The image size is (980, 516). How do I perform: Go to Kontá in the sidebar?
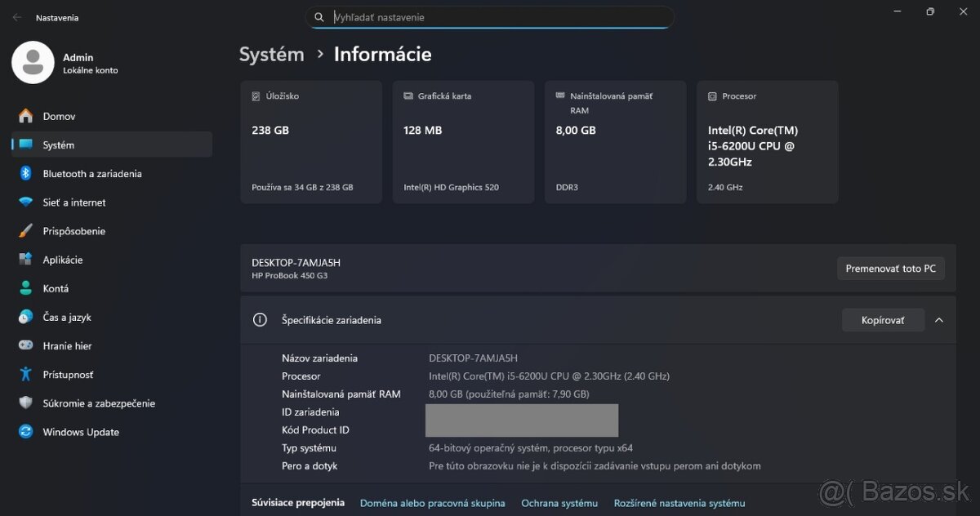coord(56,288)
